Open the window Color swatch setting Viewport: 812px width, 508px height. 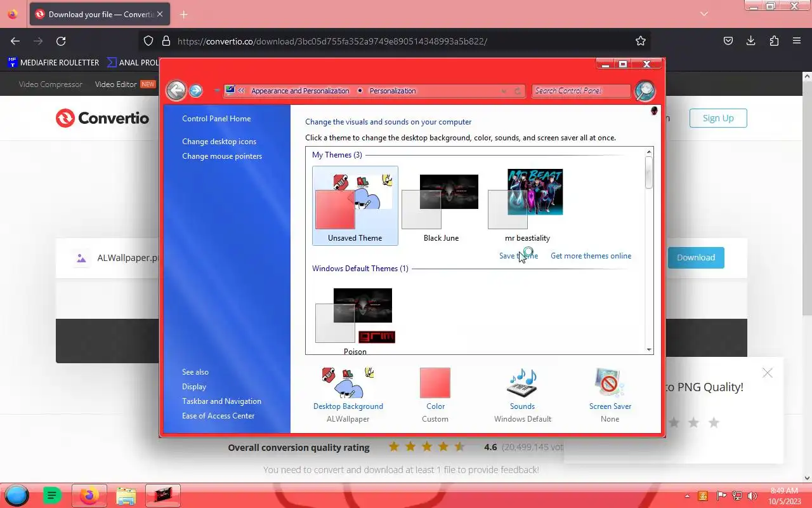435,383
